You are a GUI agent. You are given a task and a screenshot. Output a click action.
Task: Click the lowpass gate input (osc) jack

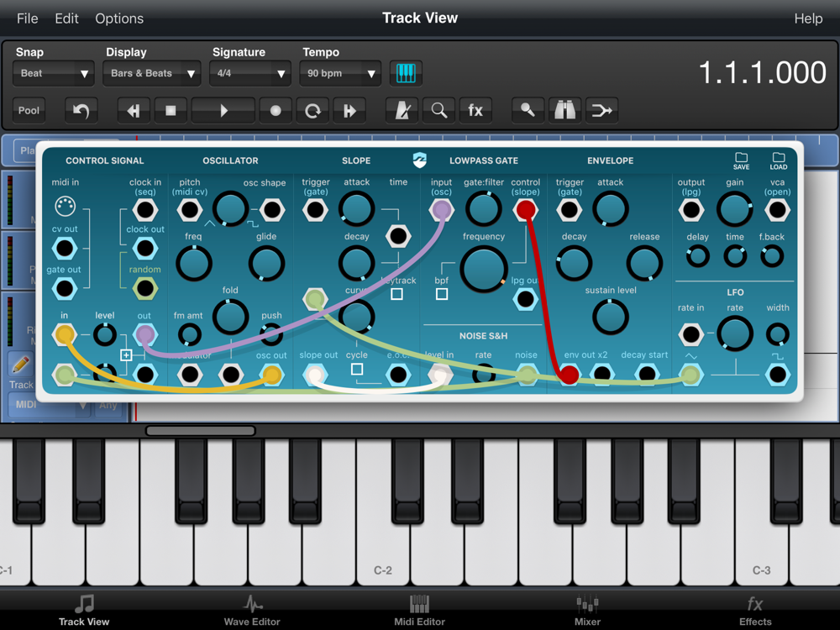click(x=442, y=209)
